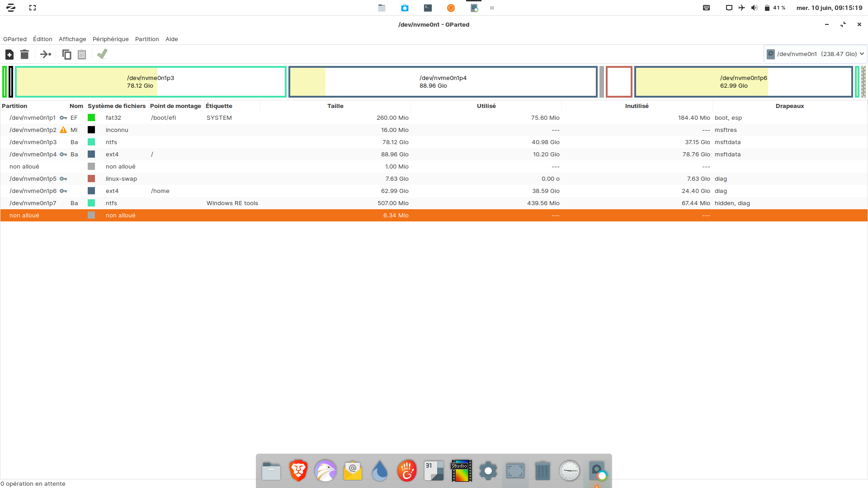This screenshot has width=868, height=488.
Task: Click the delete partition trash icon
Action: (x=24, y=55)
